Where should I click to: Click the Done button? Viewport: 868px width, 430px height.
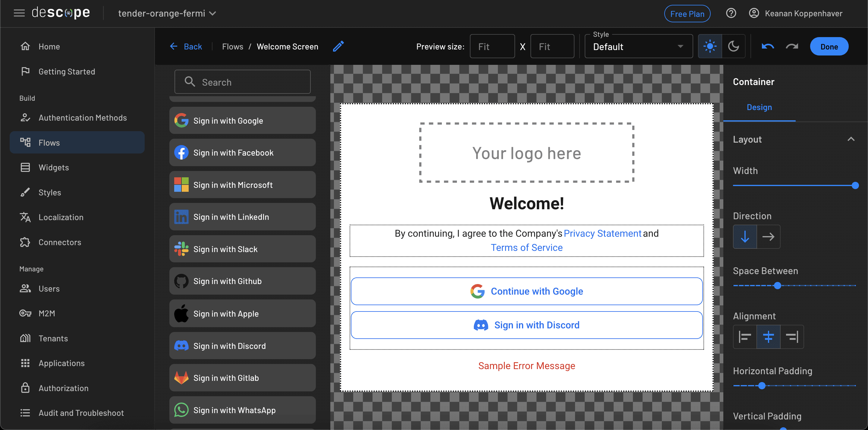829,46
